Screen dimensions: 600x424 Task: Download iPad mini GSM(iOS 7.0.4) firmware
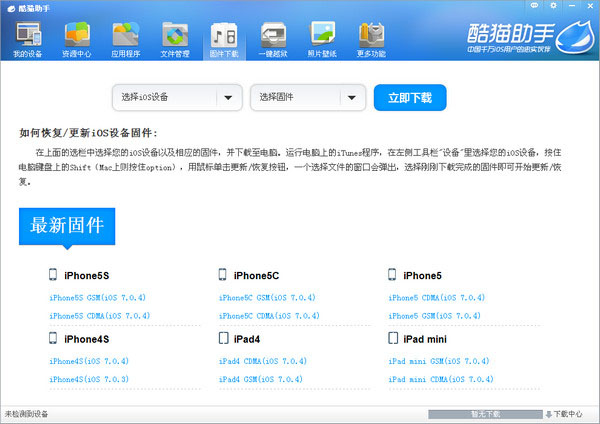439,361
